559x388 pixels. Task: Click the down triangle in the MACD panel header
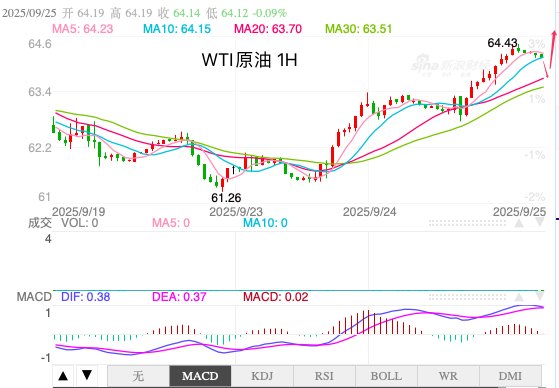pyautogui.click(x=540, y=297)
